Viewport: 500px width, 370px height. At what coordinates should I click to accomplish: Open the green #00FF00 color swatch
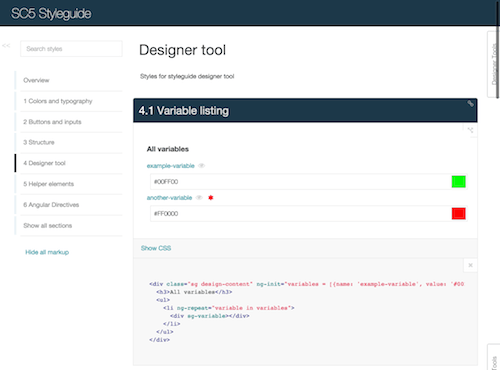click(459, 182)
